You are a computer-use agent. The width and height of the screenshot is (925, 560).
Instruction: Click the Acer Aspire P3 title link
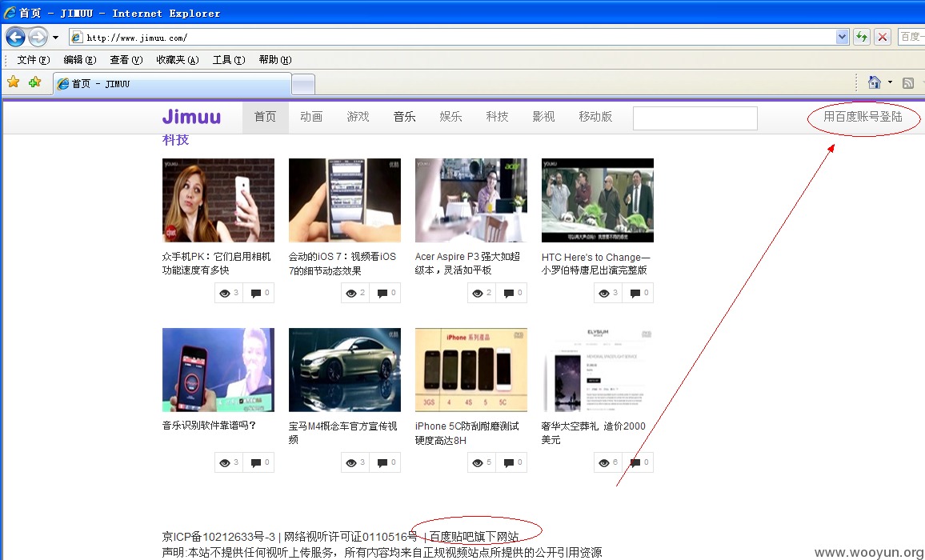coord(468,263)
